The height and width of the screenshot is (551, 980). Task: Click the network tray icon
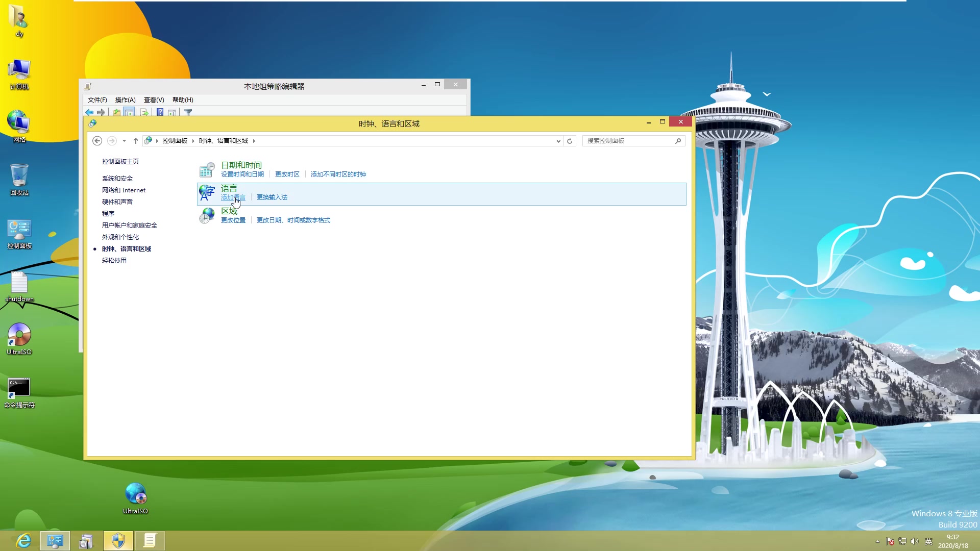coord(902,541)
